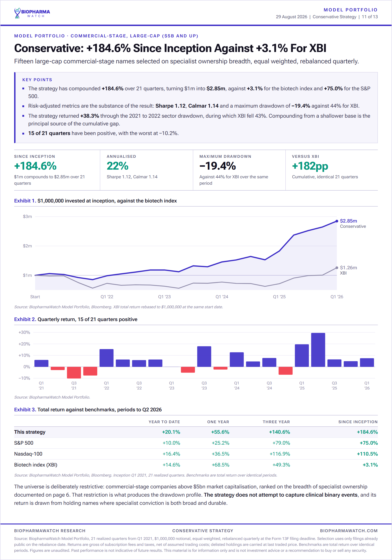The width and height of the screenshot is (392, 560).
Task: Click the ONE YEAR column header
Action: [x=218, y=422]
